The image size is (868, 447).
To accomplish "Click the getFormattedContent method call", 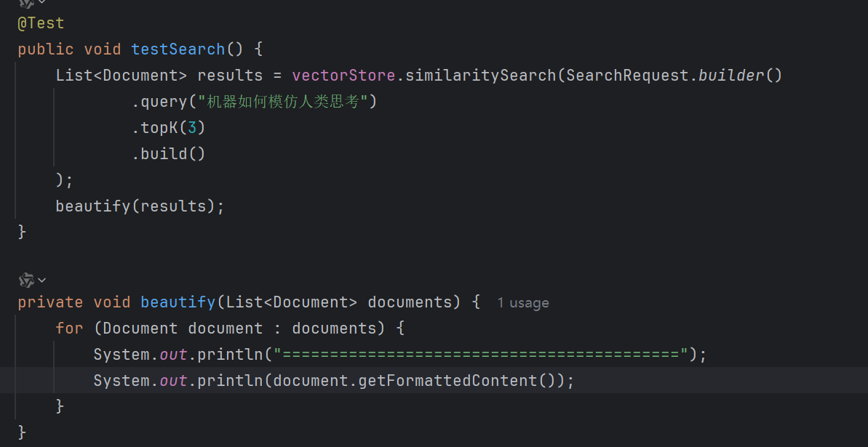I will click(448, 381).
